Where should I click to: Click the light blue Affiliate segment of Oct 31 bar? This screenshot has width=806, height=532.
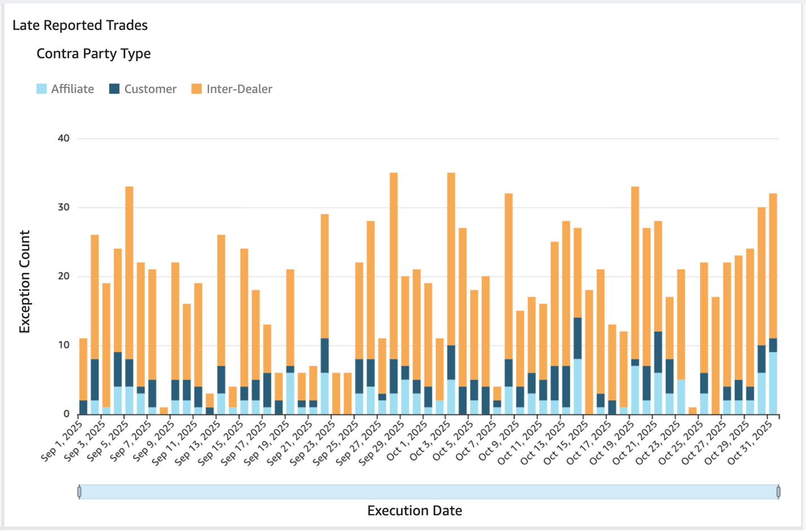(773, 383)
